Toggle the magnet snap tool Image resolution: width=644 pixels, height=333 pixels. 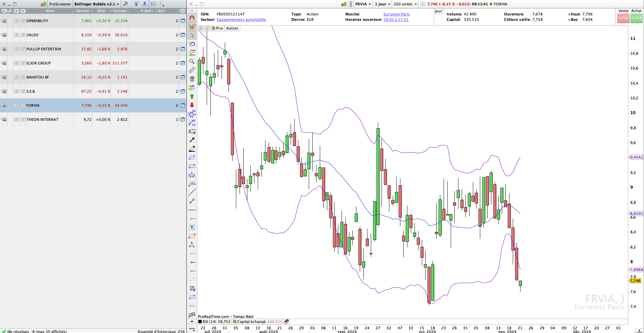coord(192,18)
